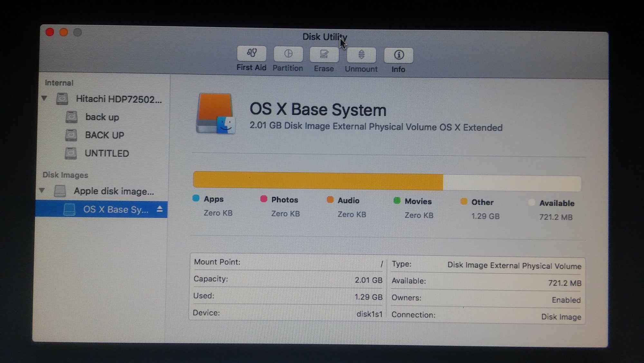Click the white available-space bar segment

click(x=512, y=183)
